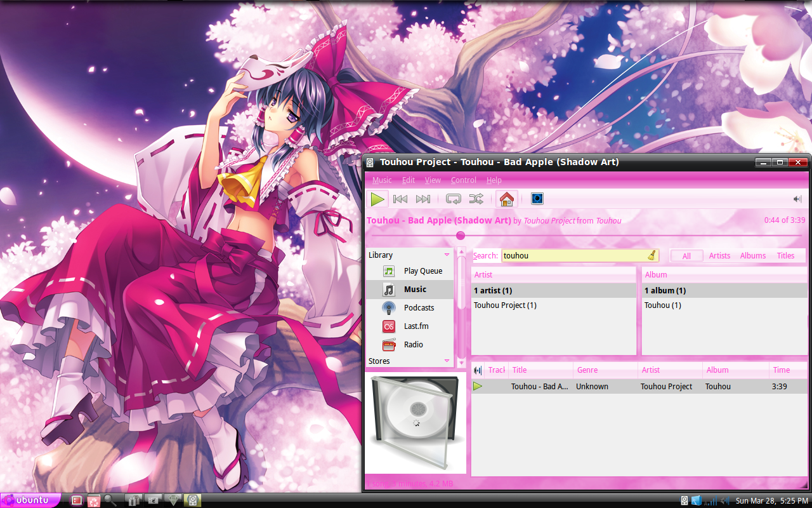Image resolution: width=812 pixels, height=508 pixels.
Task: Click the Rhythmbox taskbar window button
Action: pos(193,500)
